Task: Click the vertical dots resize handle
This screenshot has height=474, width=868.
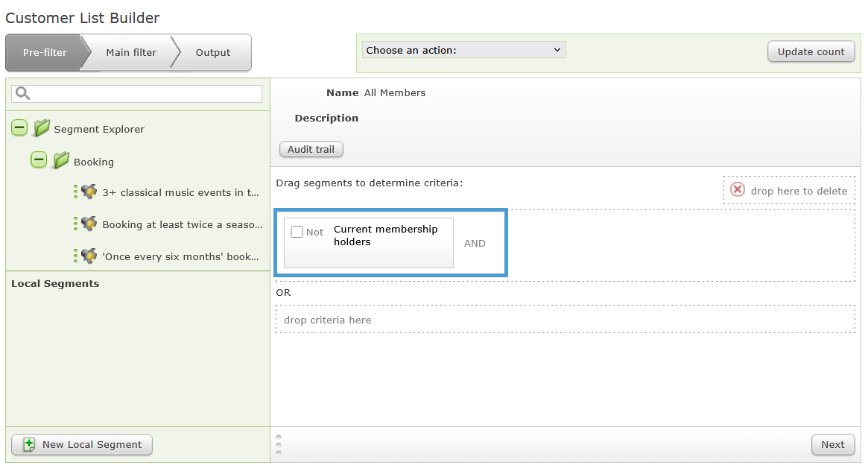Action: click(279, 444)
